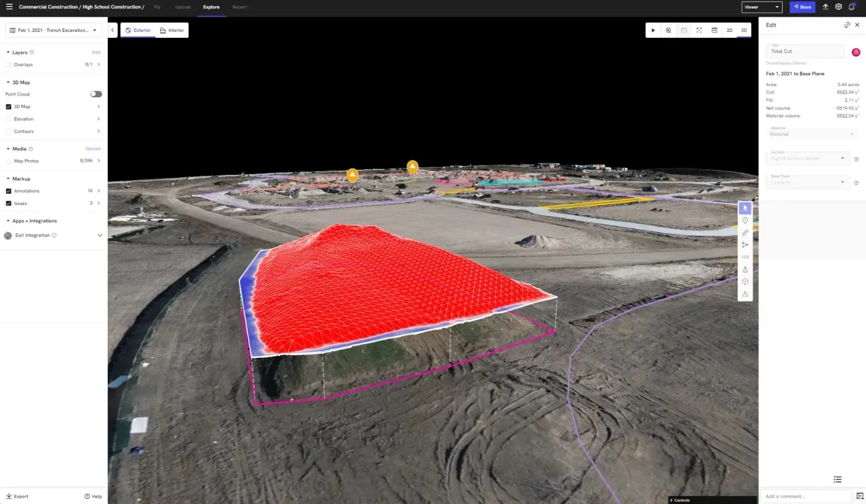The height and width of the screenshot is (504, 866).
Task: Copy link to annotation in Edit panel
Action: tap(847, 25)
